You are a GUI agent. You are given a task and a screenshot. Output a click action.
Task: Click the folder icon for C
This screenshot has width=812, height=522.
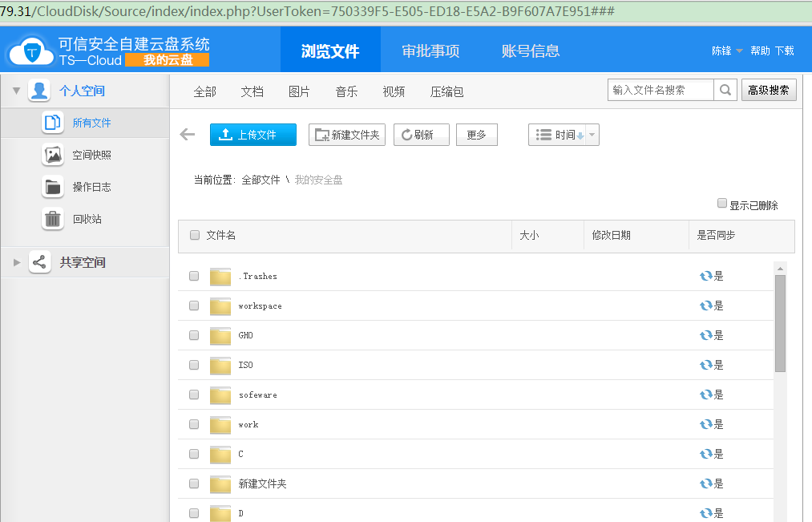pyautogui.click(x=220, y=454)
